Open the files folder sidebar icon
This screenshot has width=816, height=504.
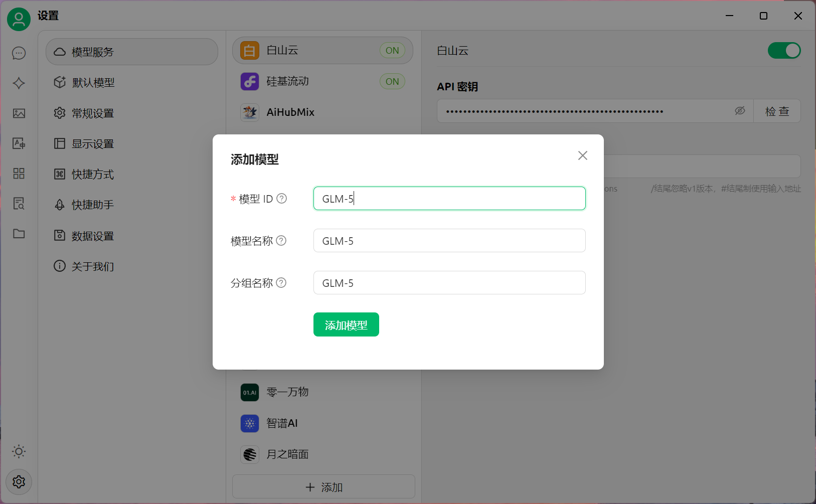[19, 234]
